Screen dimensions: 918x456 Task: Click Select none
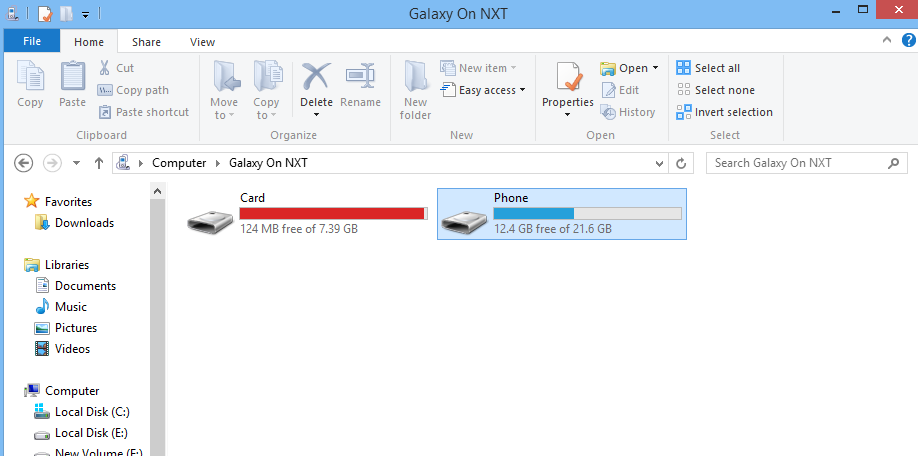pos(715,90)
